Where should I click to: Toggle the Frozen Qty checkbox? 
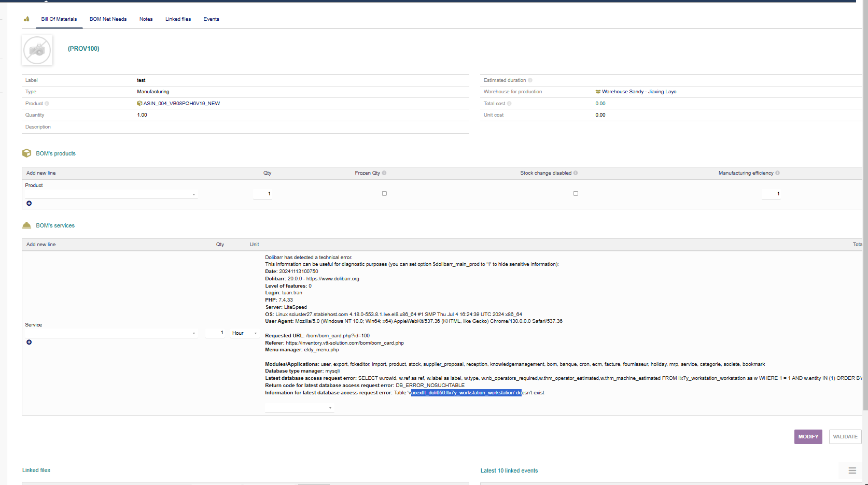point(384,194)
